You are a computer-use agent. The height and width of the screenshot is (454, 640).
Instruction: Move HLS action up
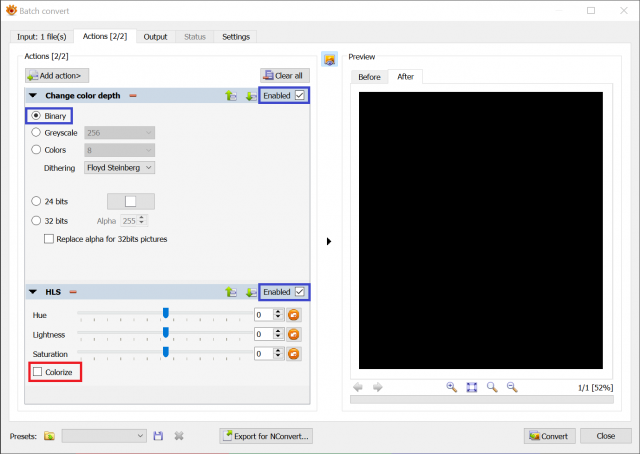[231, 292]
